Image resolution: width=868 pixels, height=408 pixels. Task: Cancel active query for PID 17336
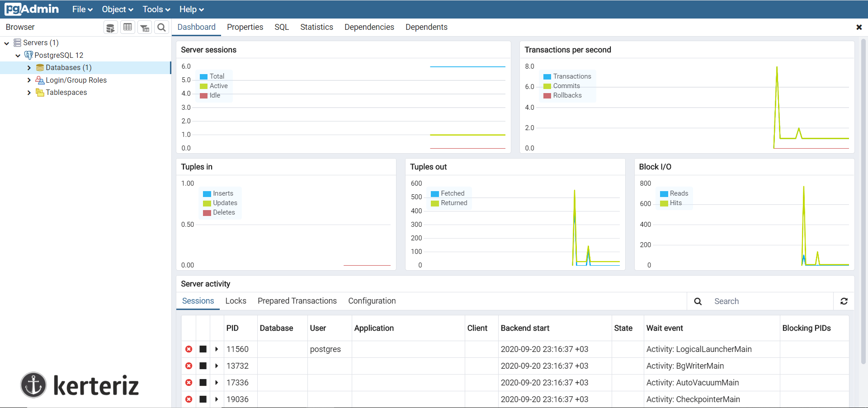(x=203, y=383)
